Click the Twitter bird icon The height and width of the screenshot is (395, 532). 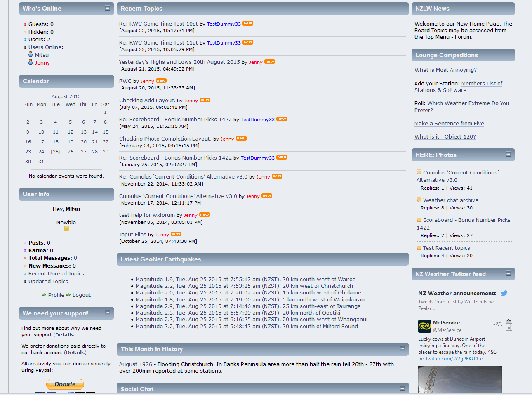coord(504,293)
